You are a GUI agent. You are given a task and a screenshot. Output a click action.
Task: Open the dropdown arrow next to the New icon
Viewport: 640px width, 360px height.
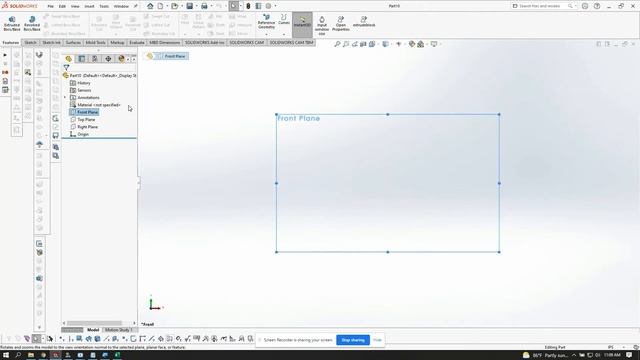tap(167, 6)
